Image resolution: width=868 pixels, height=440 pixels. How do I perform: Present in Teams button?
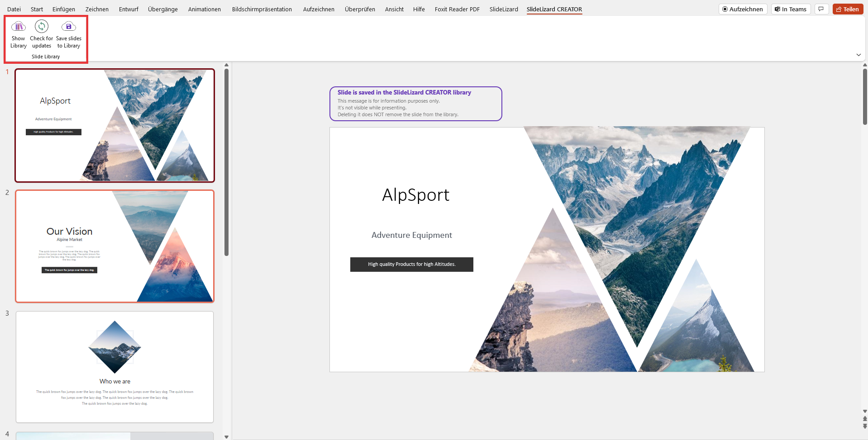pos(791,9)
